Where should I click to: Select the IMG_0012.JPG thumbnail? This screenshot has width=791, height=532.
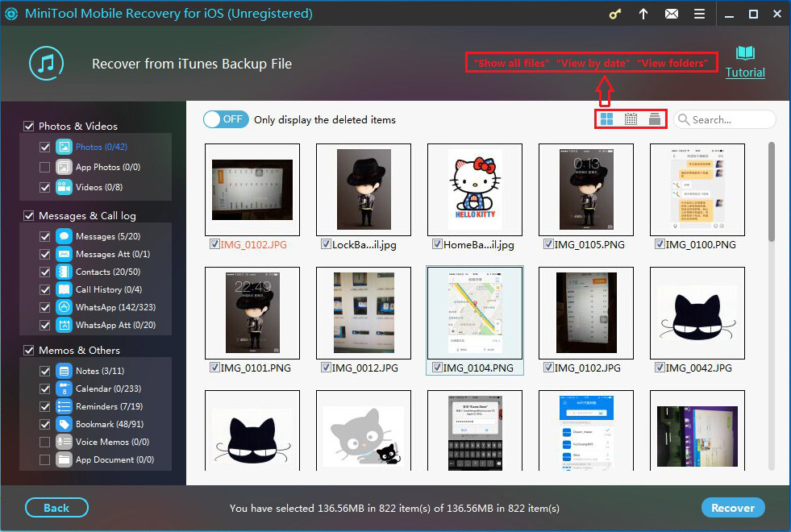click(363, 313)
